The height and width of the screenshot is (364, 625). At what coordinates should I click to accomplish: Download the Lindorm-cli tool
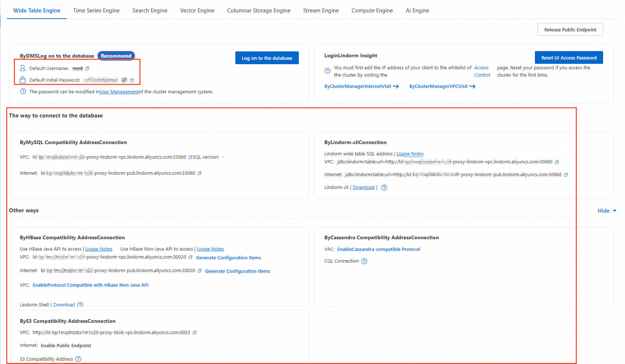364,187
